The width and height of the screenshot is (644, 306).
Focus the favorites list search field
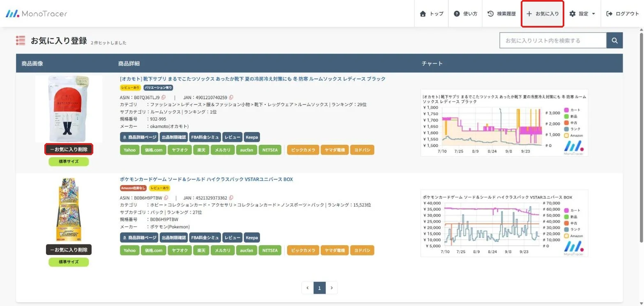[x=553, y=40]
